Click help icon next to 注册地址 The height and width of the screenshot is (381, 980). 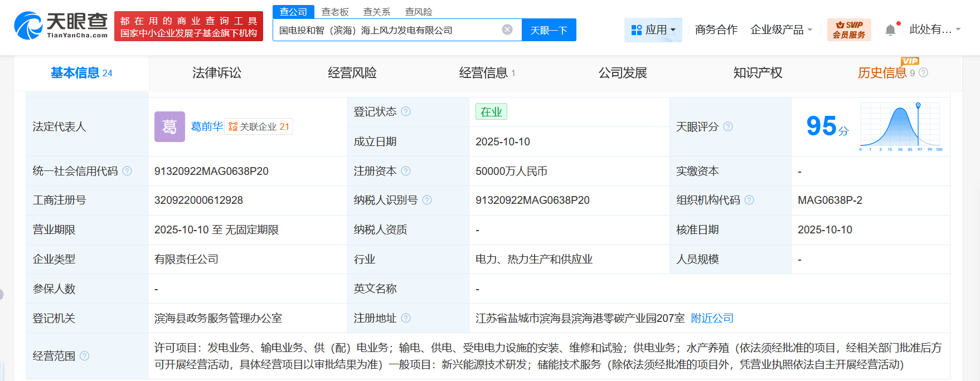point(406,318)
